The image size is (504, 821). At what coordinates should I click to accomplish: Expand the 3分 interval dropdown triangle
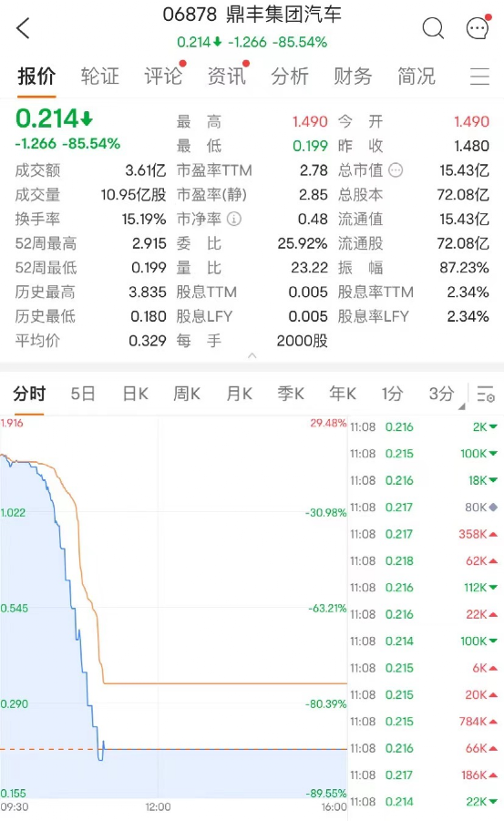[461, 406]
